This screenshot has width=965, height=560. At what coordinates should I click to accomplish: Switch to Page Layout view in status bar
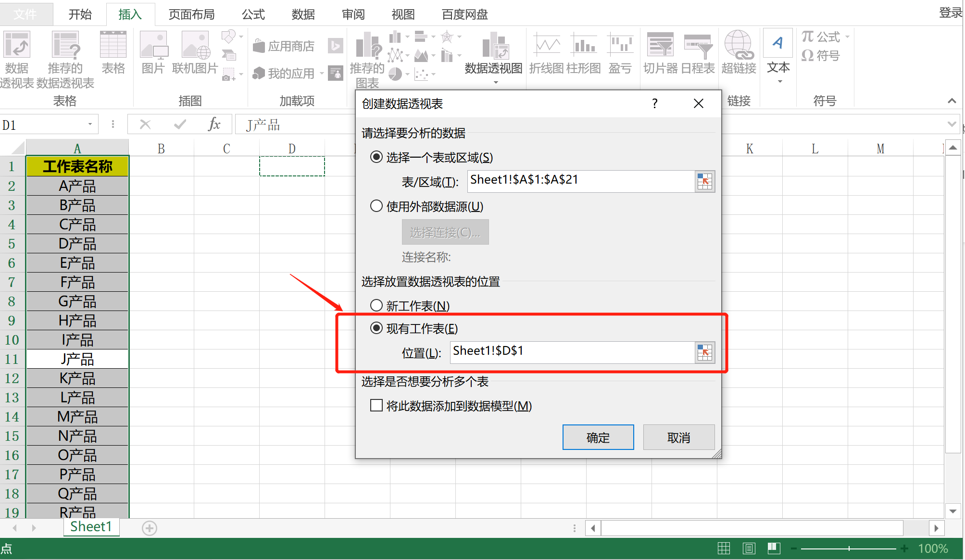749,548
